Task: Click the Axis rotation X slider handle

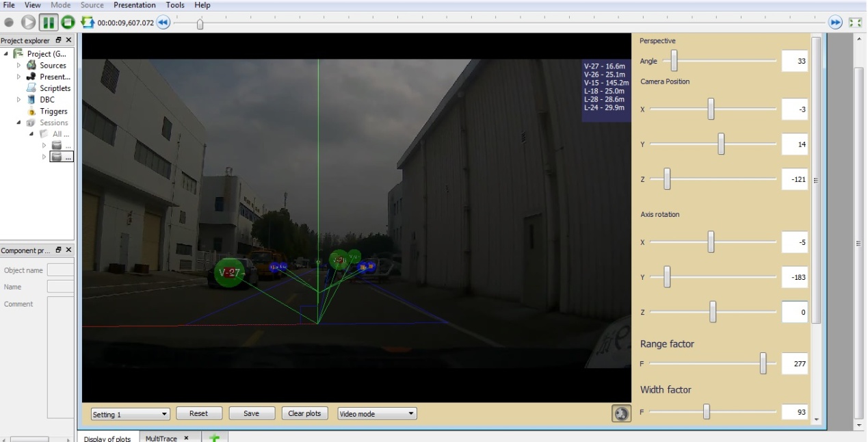Action: pyautogui.click(x=711, y=242)
